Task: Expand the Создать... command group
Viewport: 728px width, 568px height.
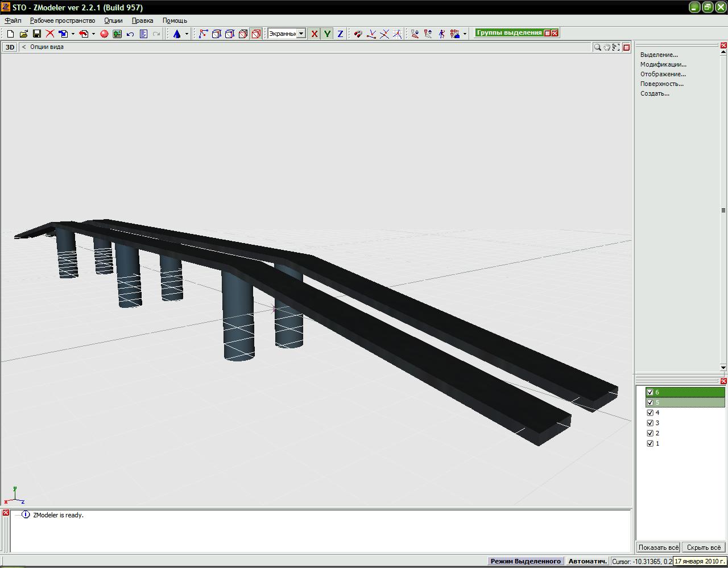Action: 655,93
